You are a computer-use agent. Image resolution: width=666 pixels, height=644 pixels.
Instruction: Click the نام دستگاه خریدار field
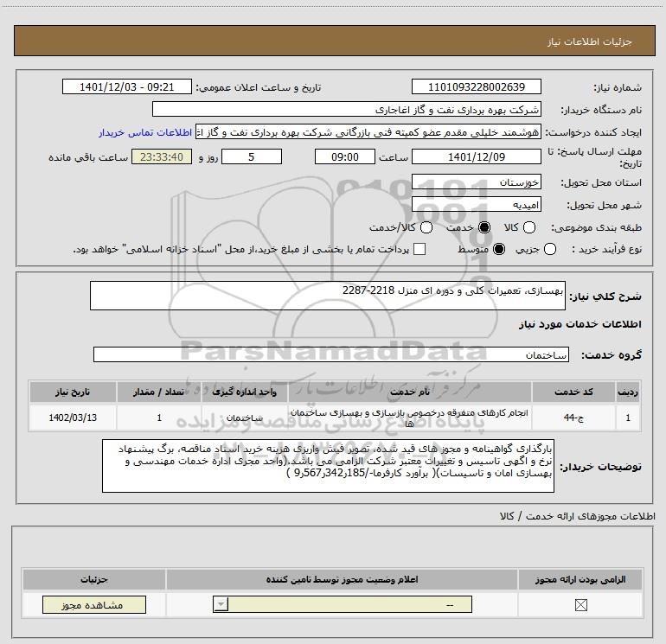[347, 110]
